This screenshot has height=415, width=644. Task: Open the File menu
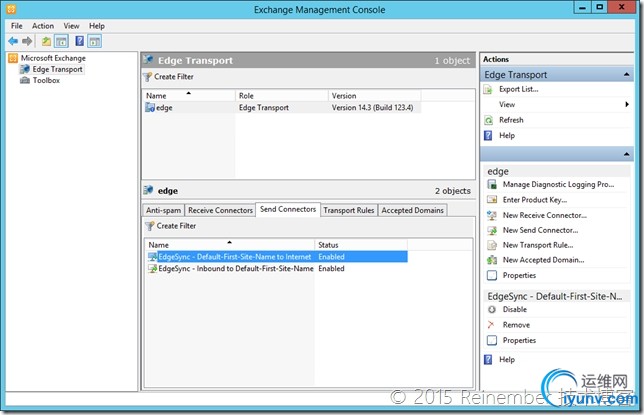pos(17,26)
